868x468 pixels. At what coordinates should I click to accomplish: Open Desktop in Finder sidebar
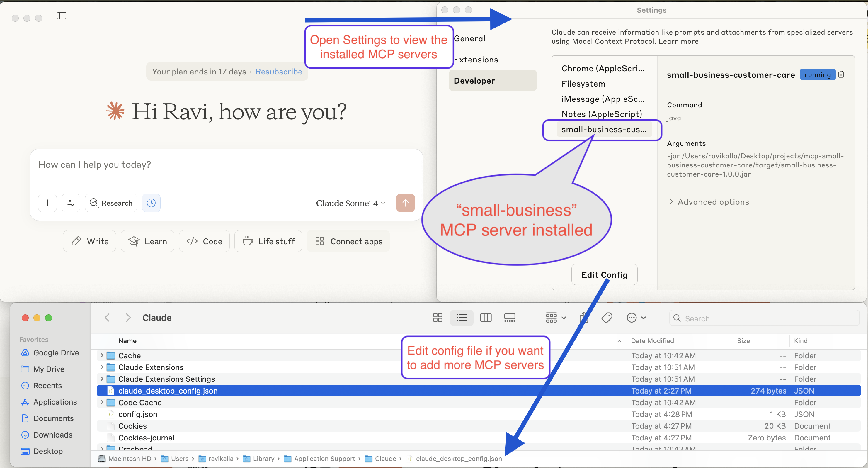(x=42, y=451)
